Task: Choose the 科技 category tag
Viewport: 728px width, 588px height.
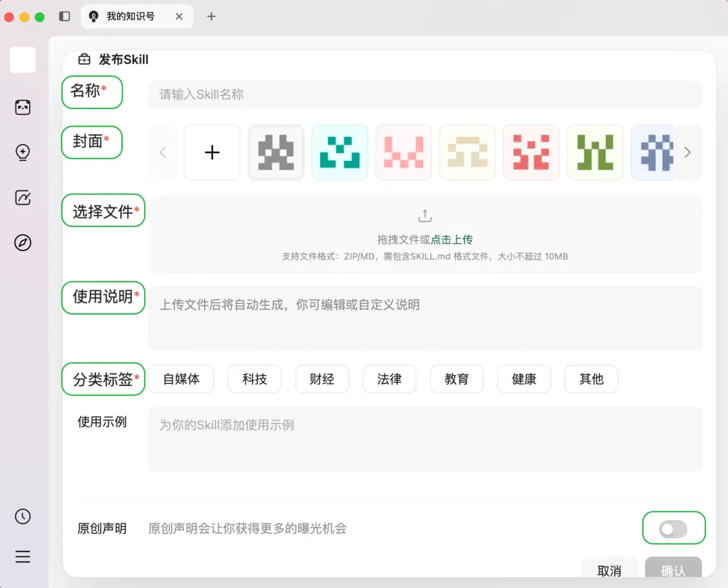Action: [254, 379]
